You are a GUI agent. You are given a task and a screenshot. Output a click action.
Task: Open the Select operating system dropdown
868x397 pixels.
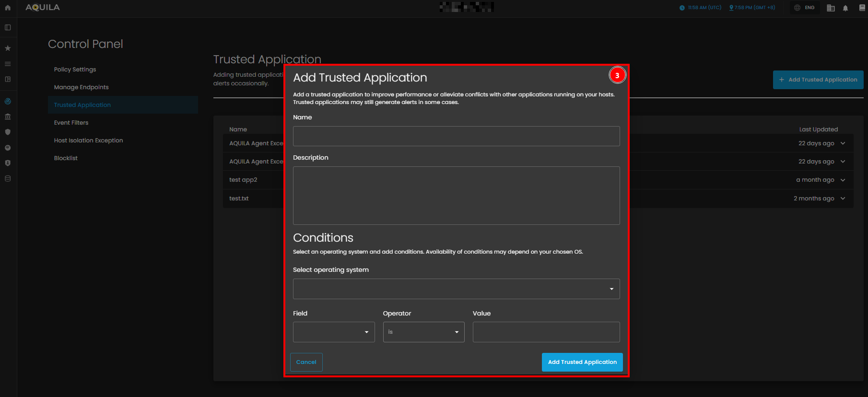[456, 289]
